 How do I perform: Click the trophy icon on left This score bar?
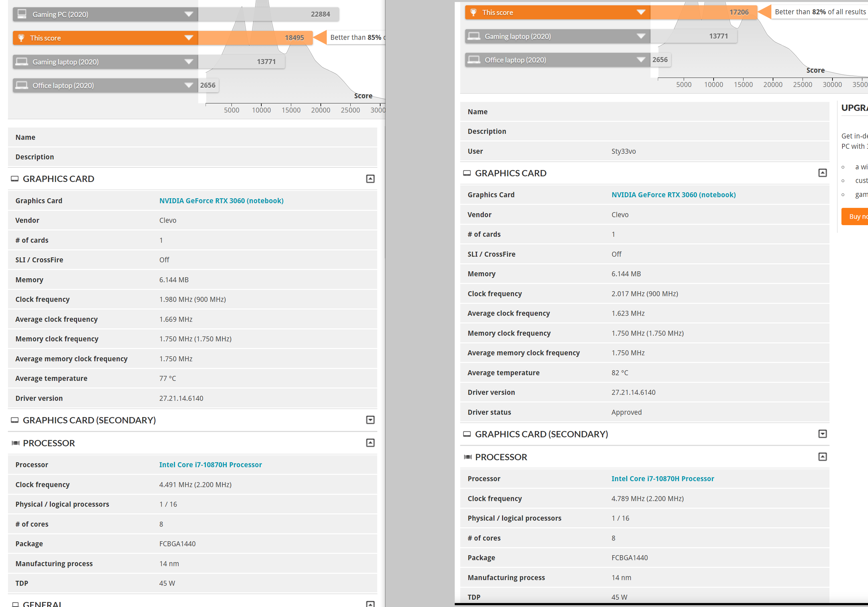tap(21, 38)
